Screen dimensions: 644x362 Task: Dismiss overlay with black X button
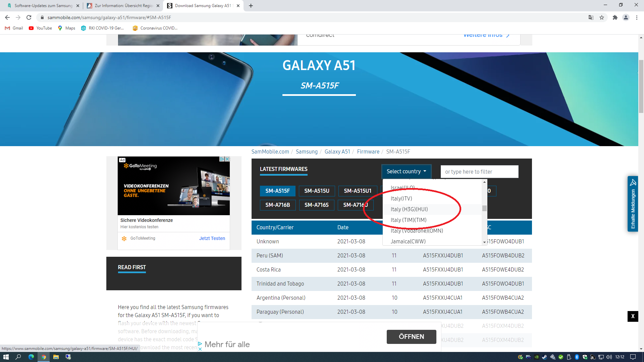[633, 316]
